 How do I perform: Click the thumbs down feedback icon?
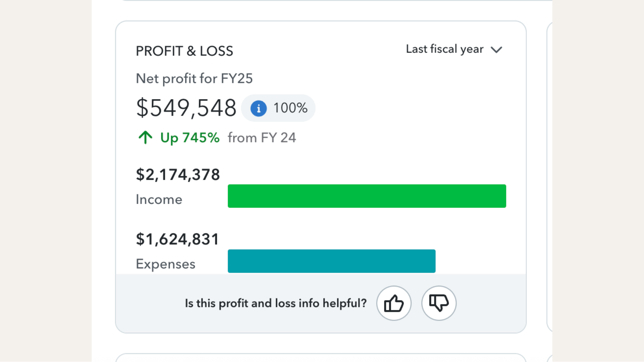coord(439,303)
